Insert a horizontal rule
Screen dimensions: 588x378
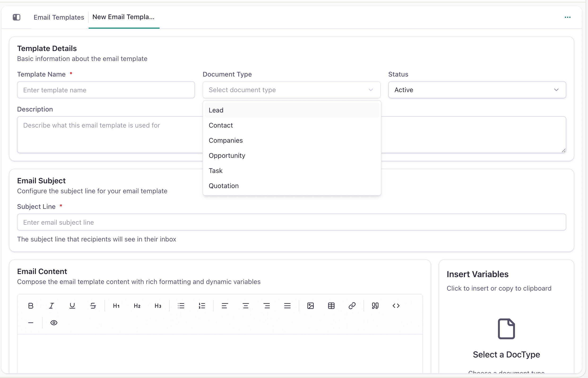tap(31, 322)
